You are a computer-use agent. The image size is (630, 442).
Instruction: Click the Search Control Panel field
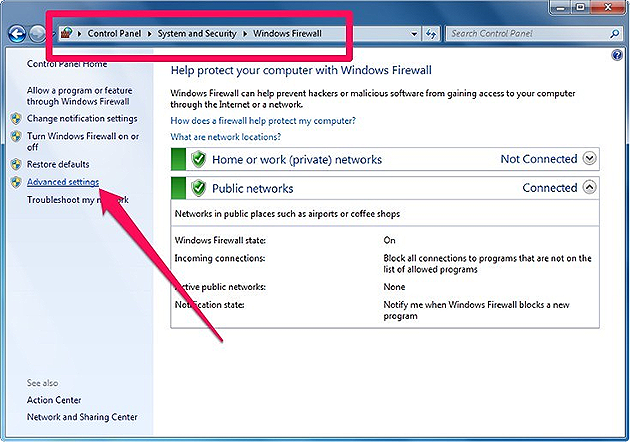pos(530,33)
